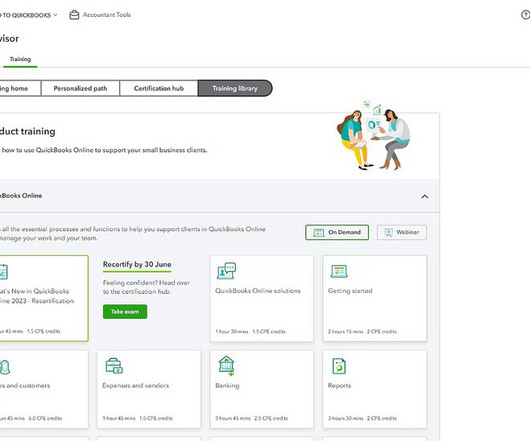Screen dimensions: 530x442
Task: Click the Recertification card checklist icon
Action: click(3, 272)
